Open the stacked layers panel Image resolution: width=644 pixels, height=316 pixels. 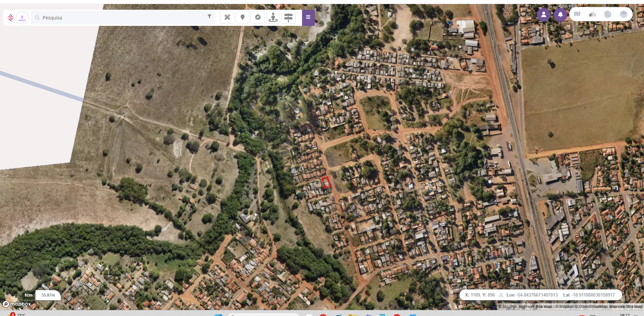coord(624,14)
